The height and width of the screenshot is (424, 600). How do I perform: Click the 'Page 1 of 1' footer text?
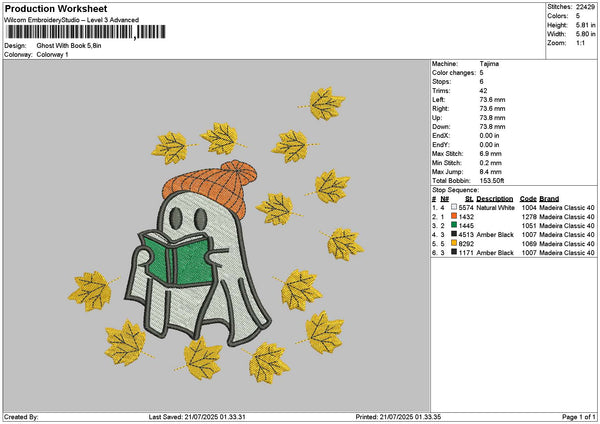point(579,417)
